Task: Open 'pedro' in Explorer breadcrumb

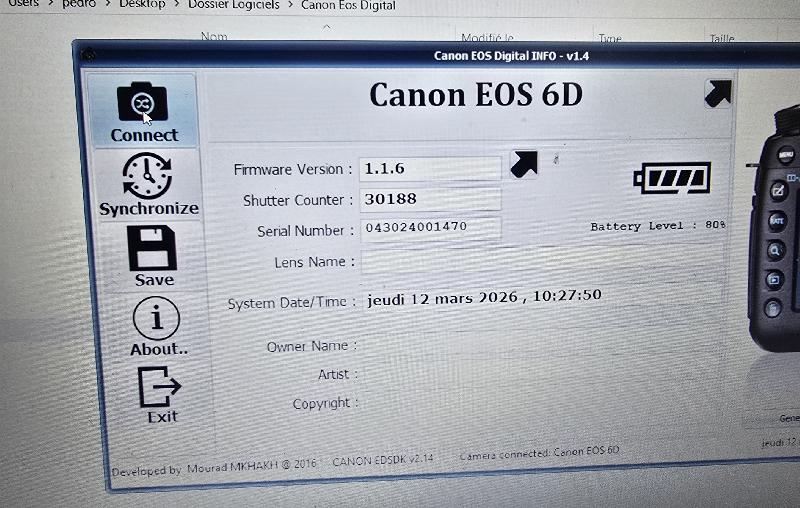Action: coord(79,4)
